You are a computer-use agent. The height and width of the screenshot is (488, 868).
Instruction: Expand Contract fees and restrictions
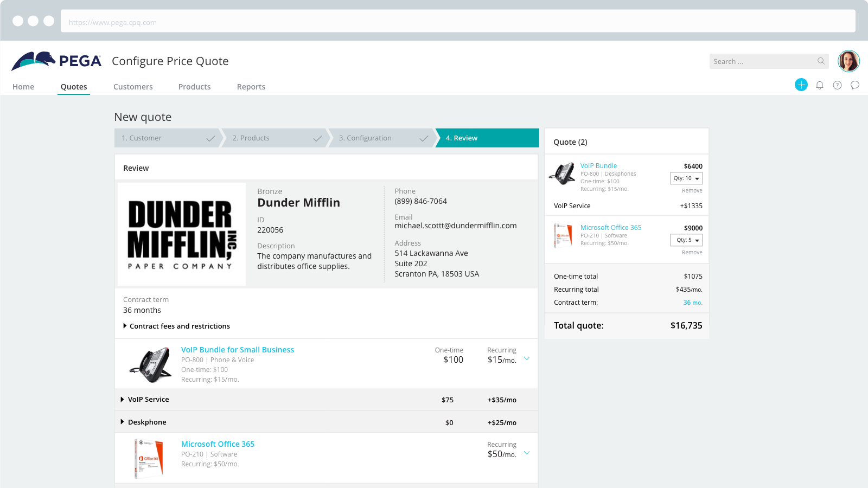click(x=125, y=326)
